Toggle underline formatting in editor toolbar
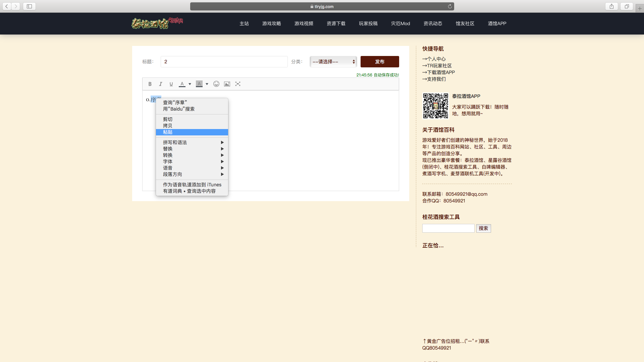Screen dimensions: 644x362 (x=171, y=84)
